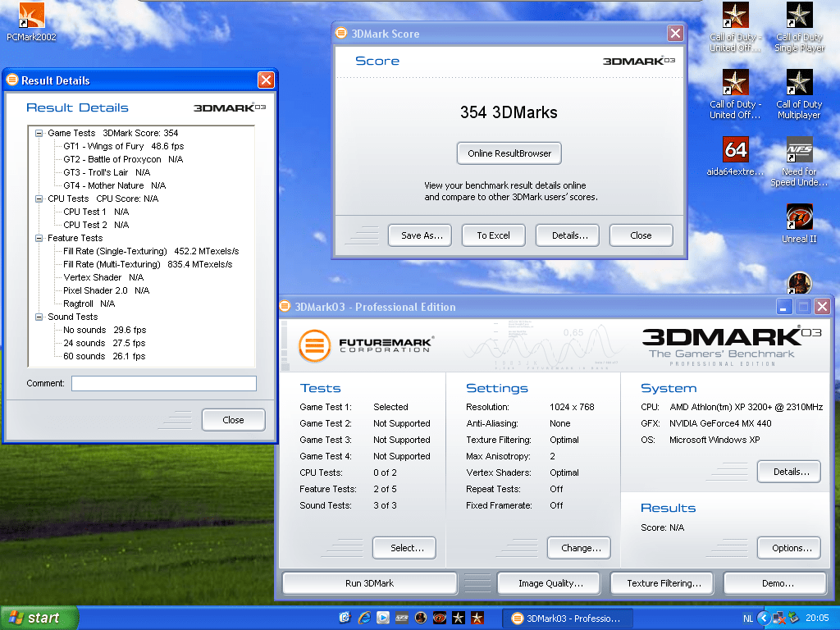Select GT2 - Battle of Proxycon row
Screen dimensions: 840x630
point(123,159)
